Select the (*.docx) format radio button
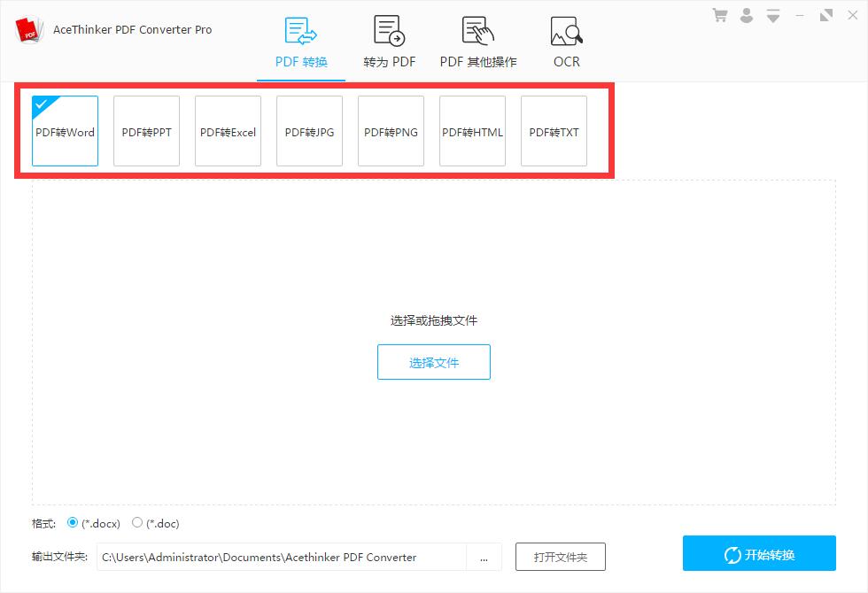This screenshot has height=593, width=868. [x=72, y=522]
